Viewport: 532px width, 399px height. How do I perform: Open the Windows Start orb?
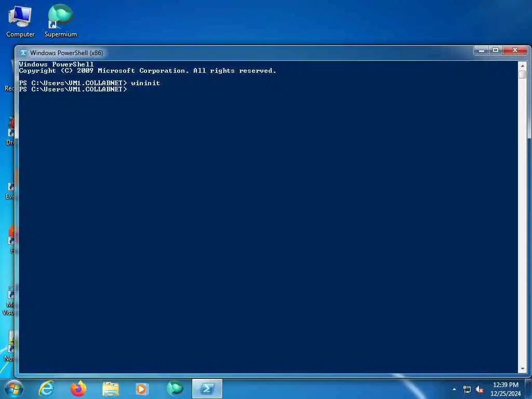point(14,389)
